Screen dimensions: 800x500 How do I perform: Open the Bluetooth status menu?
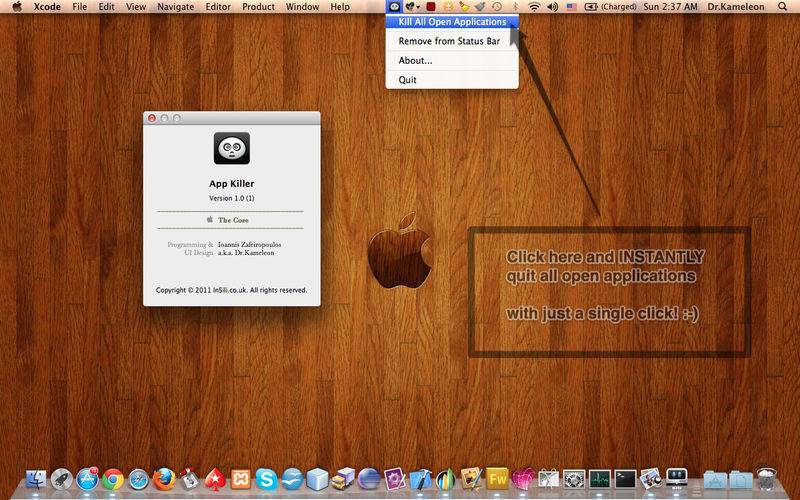pyautogui.click(x=515, y=7)
